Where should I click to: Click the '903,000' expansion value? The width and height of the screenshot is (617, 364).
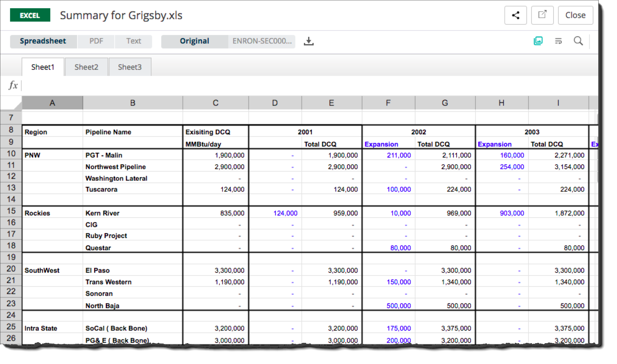tap(512, 213)
